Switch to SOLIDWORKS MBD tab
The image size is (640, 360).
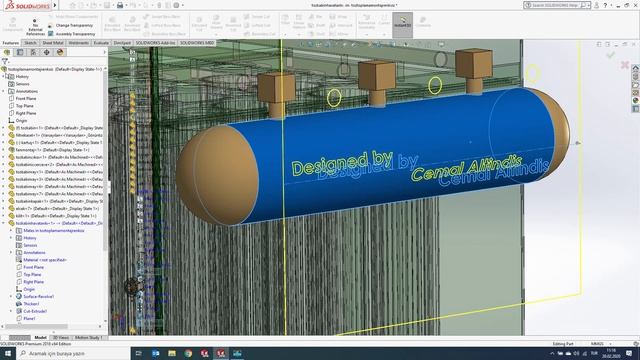[197, 42]
